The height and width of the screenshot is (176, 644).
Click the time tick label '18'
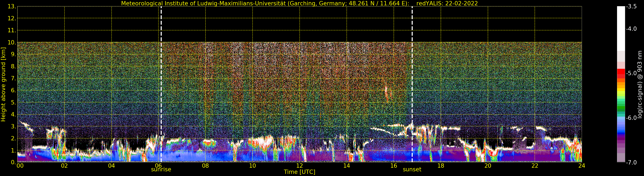441,166
